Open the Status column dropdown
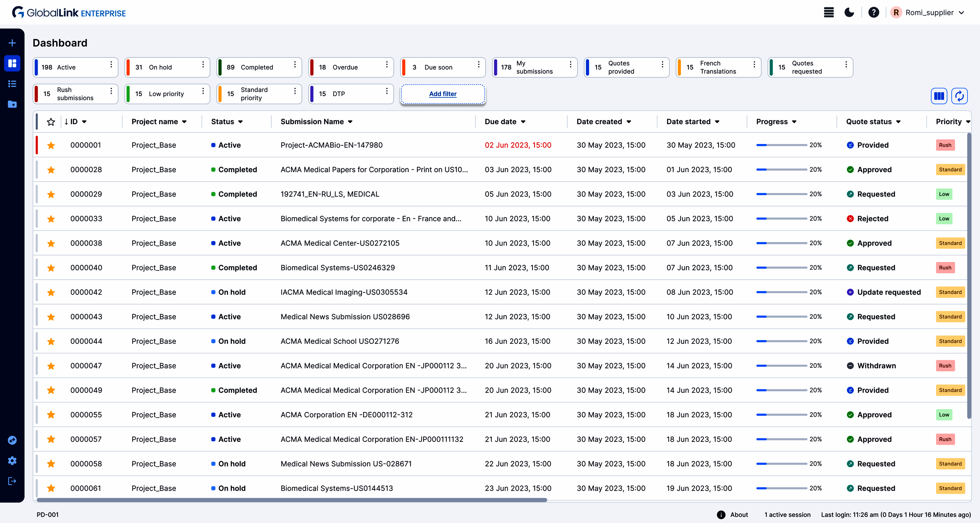Viewport: 980px width, 523px height. pos(241,122)
